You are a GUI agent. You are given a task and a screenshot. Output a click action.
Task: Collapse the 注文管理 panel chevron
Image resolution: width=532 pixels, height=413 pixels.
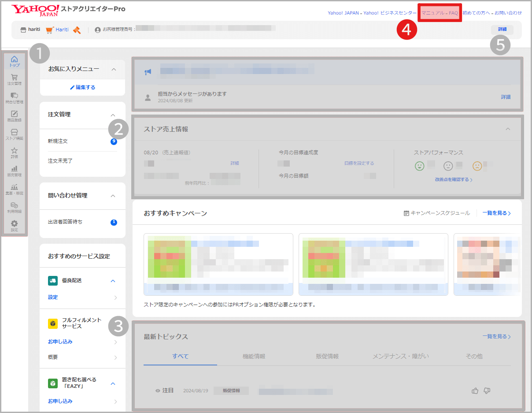(x=113, y=115)
